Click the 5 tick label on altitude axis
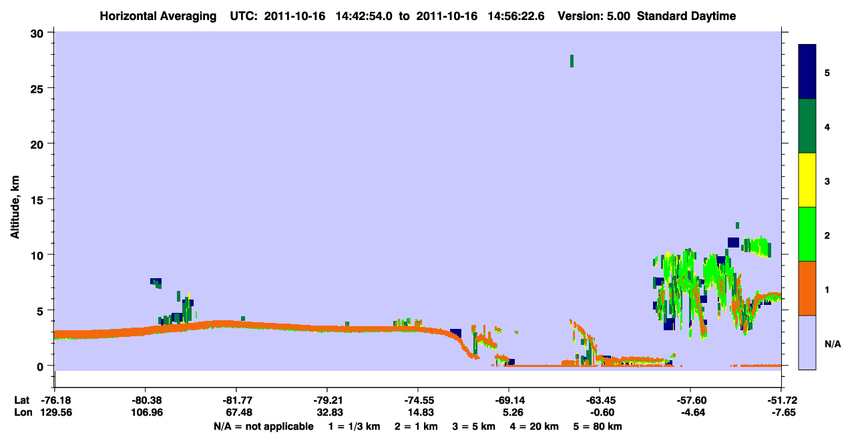Viewport: 868px width, 445px height. pos(42,310)
